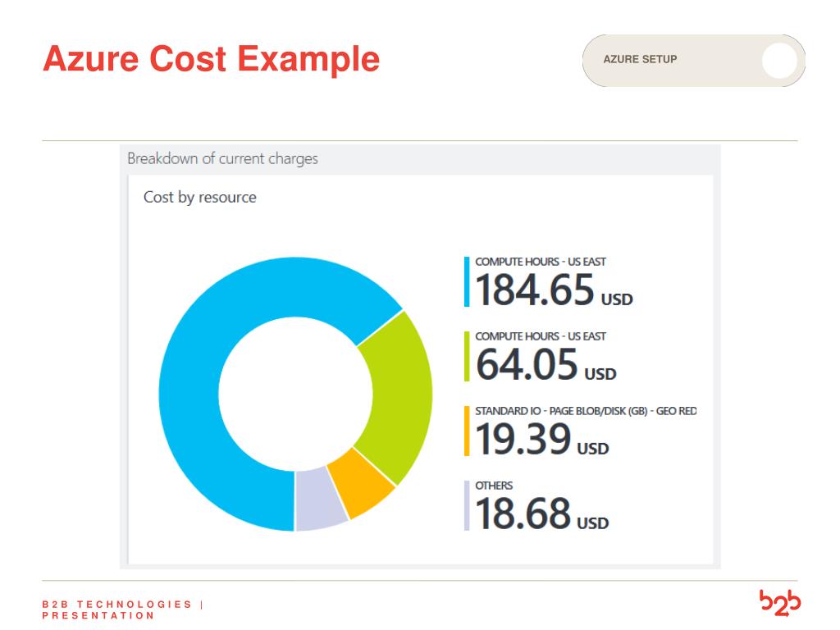Click the 64.05 USD value

pyautogui.click(x=546, y=364)
